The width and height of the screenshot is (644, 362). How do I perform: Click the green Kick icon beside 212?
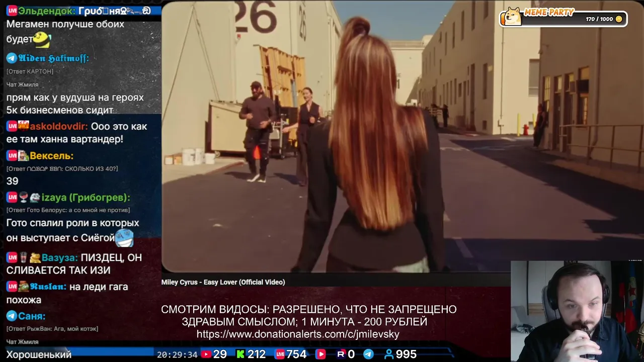pyautogui.click(x=240, y=354)
